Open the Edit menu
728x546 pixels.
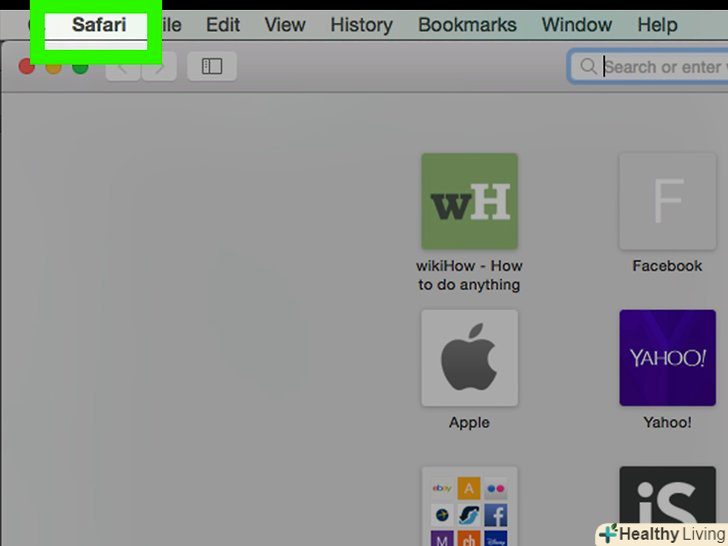coord(223,25)
